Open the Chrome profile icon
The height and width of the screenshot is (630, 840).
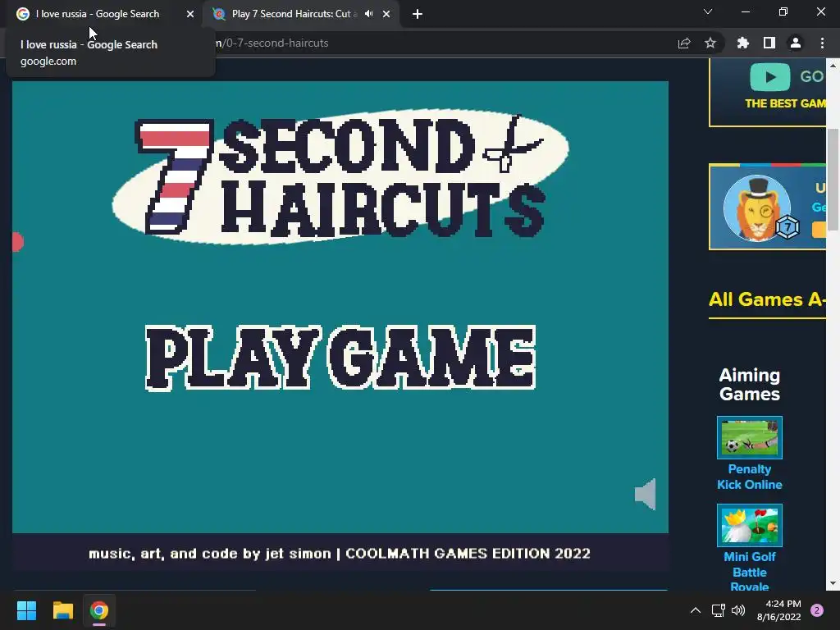[x=796, y=43]
